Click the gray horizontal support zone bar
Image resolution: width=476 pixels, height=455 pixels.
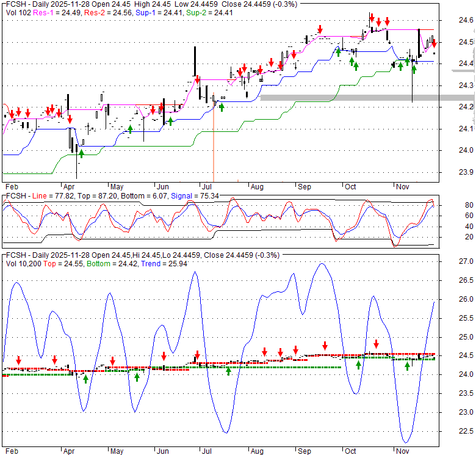pyautogui.click(x=366, y=97)
